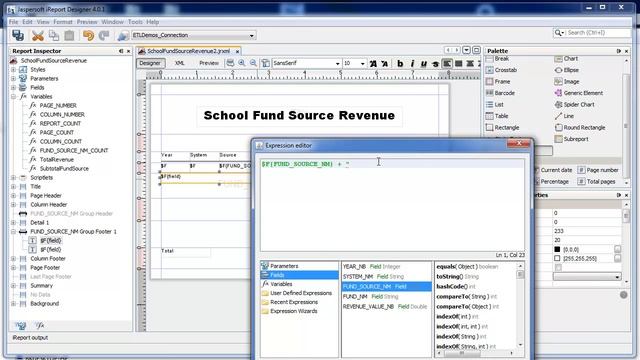Click the Search input field
Viewport: 640px width, 360px height.
[x=598, y=33]
